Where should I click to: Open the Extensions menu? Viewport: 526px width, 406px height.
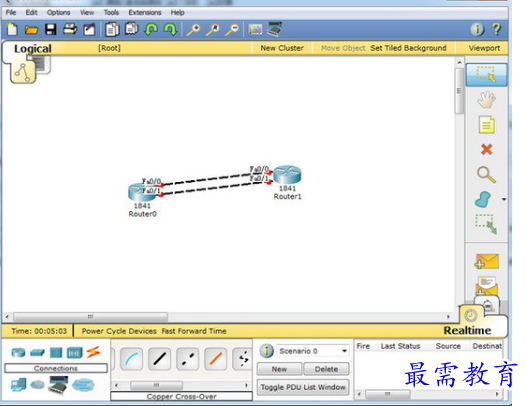coord(145,13)
